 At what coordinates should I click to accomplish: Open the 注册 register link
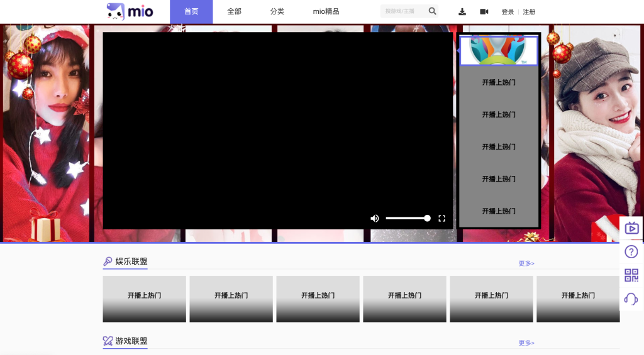(529, 12)
